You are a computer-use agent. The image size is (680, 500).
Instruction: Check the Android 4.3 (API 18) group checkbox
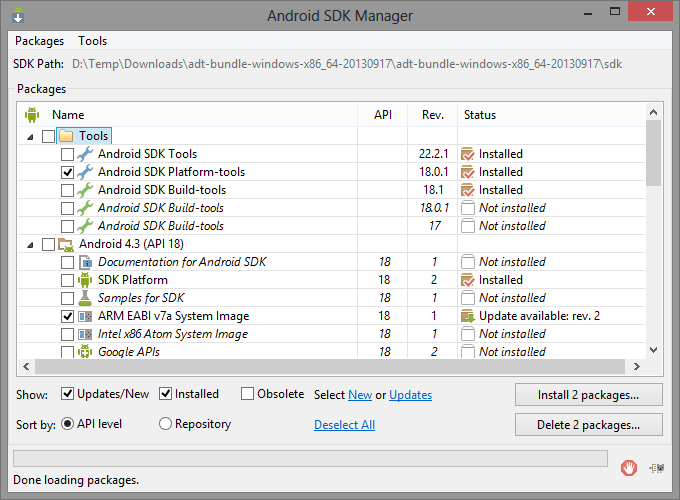(x=48, y=245)
